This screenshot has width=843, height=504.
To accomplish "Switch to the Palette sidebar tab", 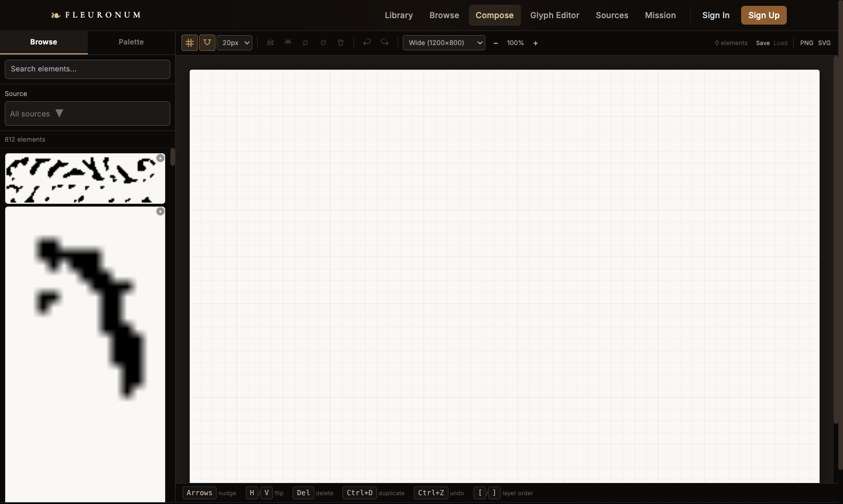I will (131, 42).
